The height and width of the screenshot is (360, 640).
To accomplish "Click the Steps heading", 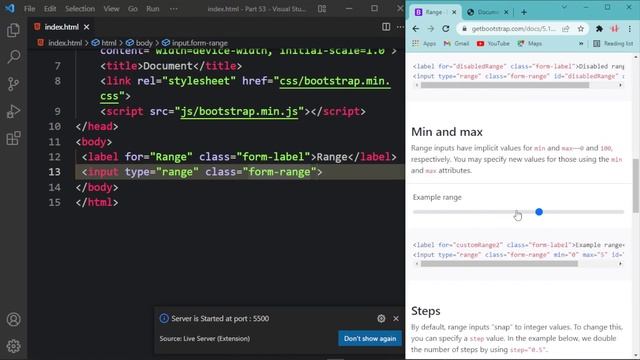I will click(426, 311).
